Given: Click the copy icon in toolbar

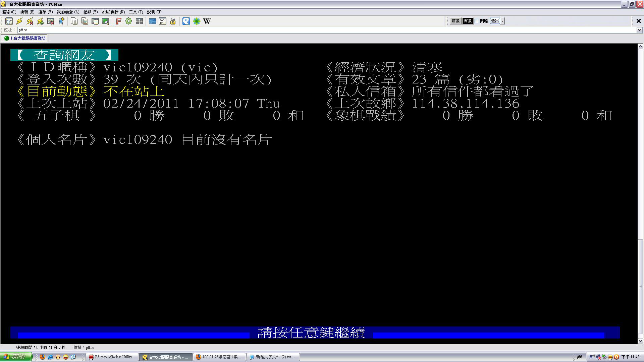Looking at the screenshot, I should coord(74,21).
